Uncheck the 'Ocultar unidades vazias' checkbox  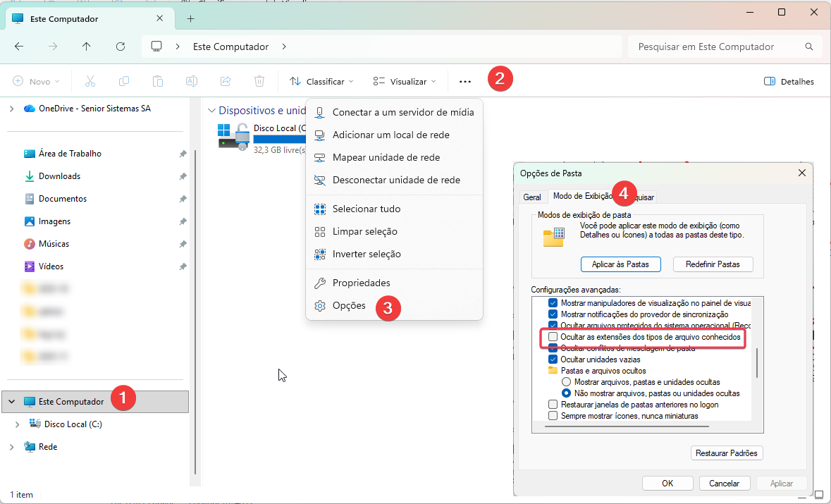click(553, 359)
